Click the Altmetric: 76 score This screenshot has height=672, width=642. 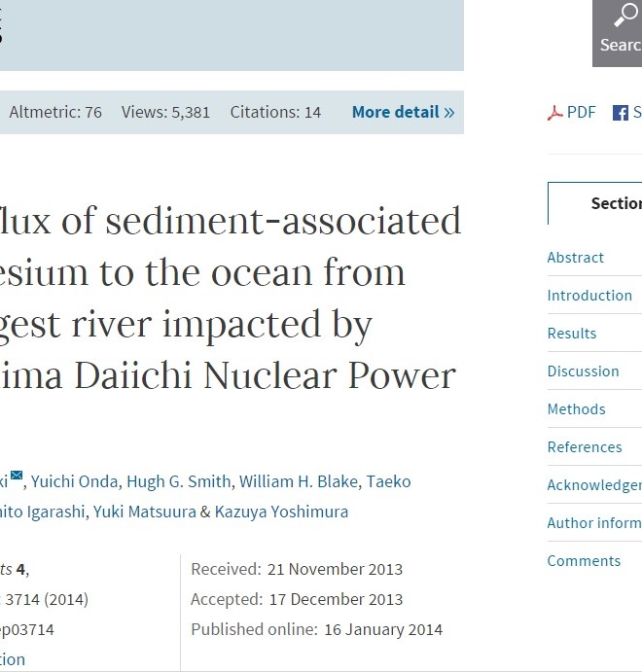click(55, 112)
